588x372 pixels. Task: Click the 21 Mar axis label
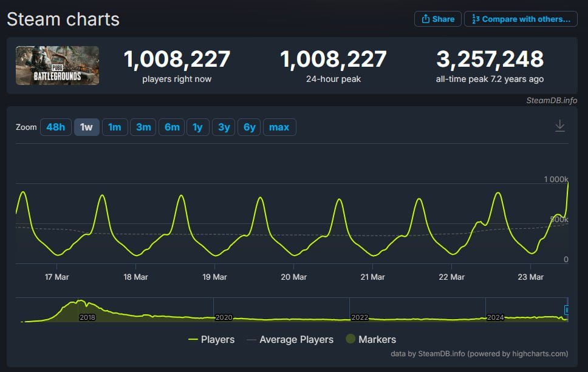pyautogui.click(x=373, y=277)
